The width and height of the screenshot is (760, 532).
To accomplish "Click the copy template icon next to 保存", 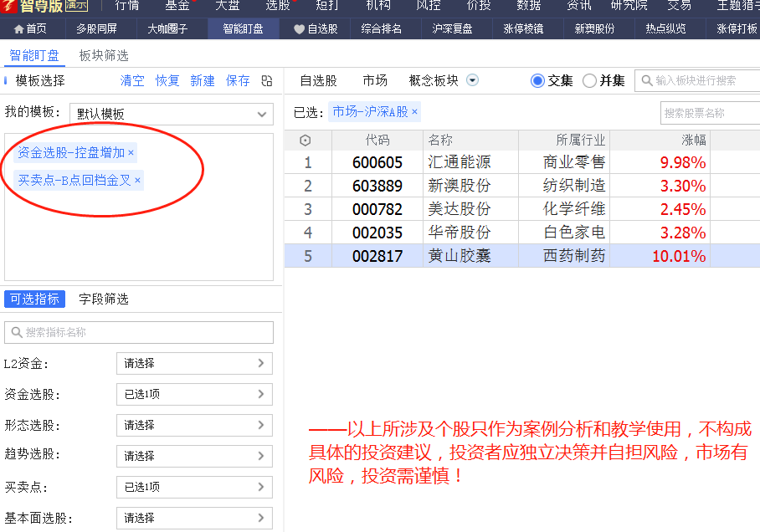I will tap(266, 80).
